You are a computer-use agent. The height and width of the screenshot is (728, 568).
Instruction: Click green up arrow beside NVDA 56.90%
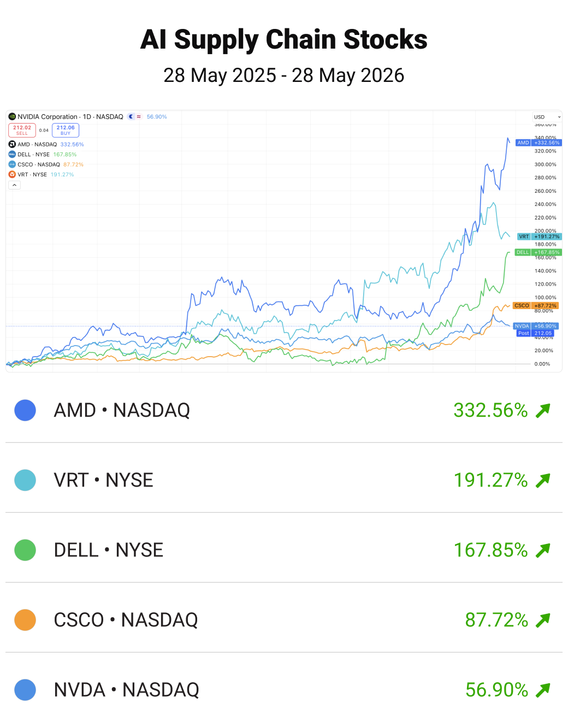click(542, 690)
